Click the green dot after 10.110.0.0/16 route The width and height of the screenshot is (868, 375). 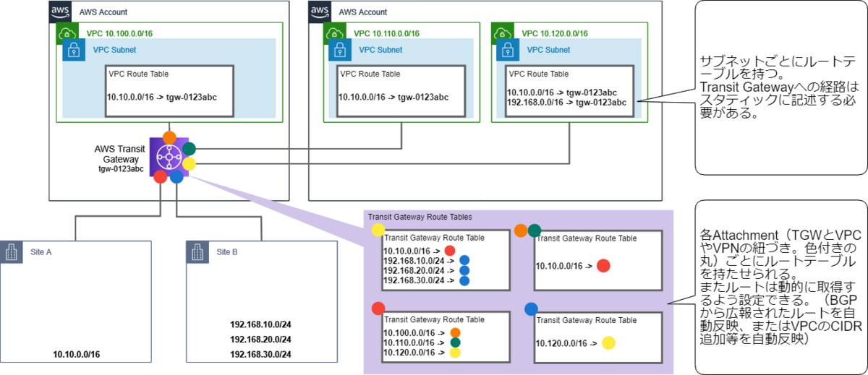pos(455,343)
